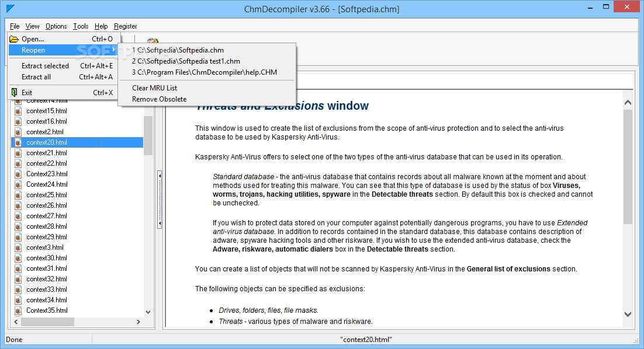Choose Exit from the File menu
The width and height of the screenshot is (644, 349).
(x=63, y=93)
